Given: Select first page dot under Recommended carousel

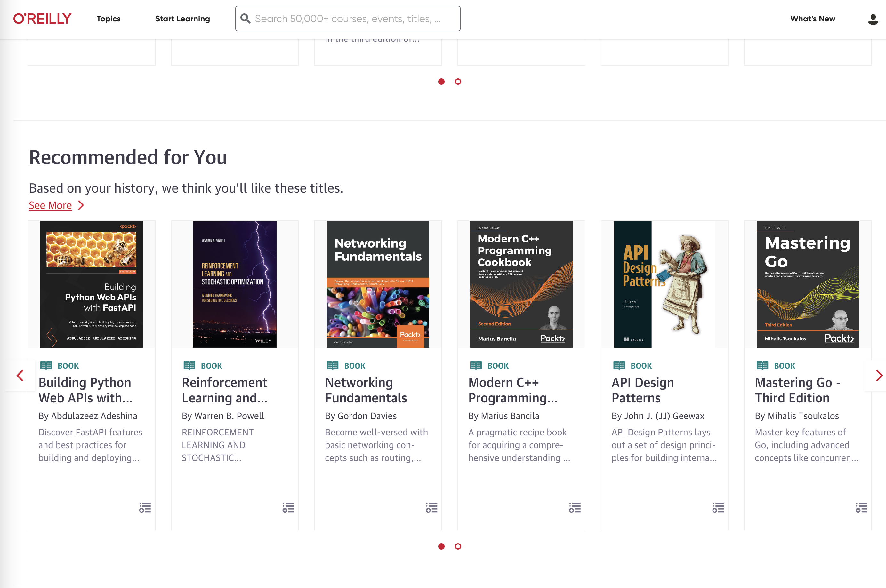Looking at the screenshot, I should click(x=441, y=546).
